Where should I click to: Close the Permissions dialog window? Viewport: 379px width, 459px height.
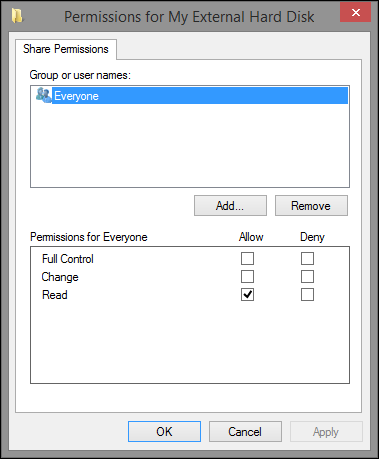point(355,13)
